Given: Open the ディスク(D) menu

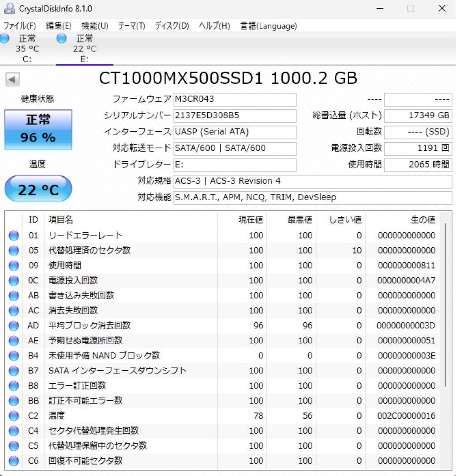Looking at the screenshot, I should 172,26.
